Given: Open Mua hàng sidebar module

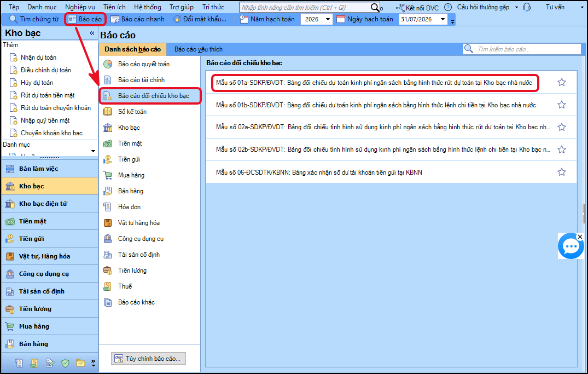Looking at the screenshot, I should coord(49,326).
